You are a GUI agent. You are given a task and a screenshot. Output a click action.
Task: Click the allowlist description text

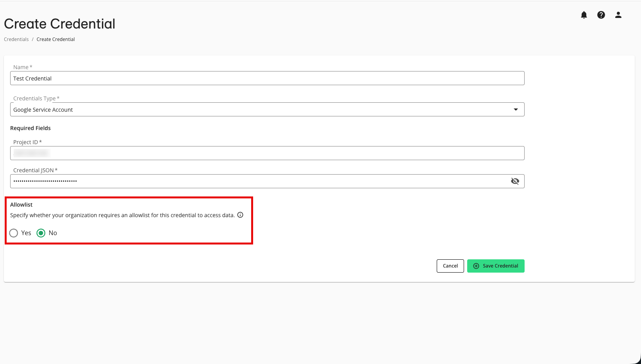122,215
